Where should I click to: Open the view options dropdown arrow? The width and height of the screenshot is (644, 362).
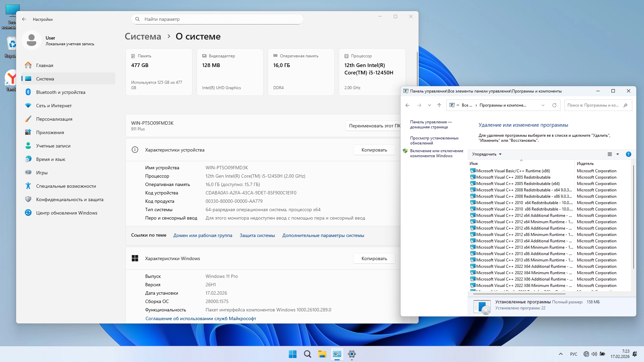coord(618,154)
